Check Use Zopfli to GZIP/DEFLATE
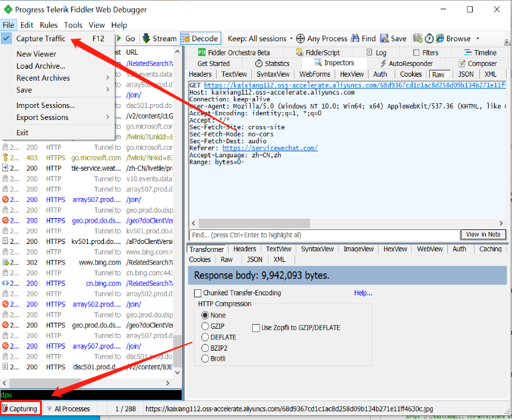Screen dimensions: 512x420 (256, 328)
